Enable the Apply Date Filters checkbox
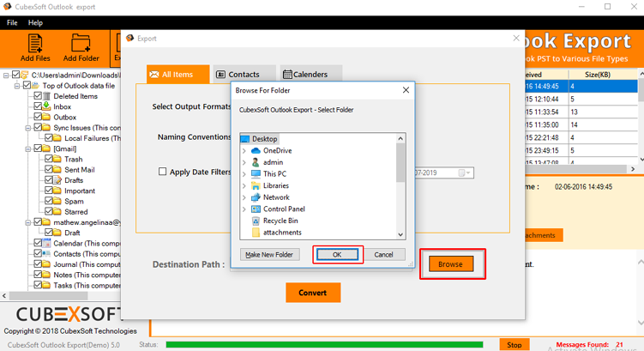 tap(162, 172)
